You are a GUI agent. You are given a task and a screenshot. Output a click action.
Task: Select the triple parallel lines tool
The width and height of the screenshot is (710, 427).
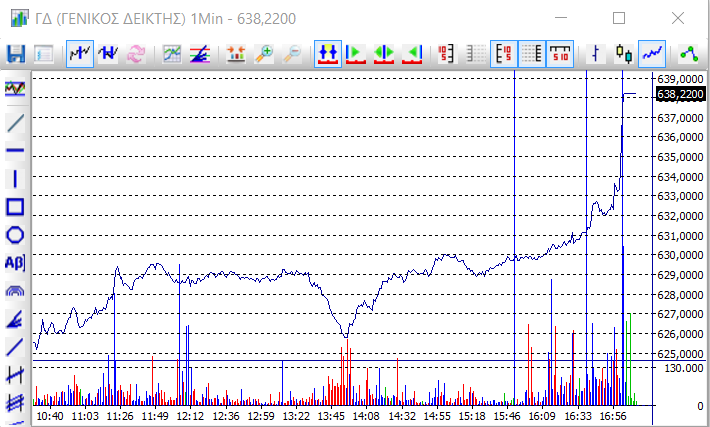(x=15, y=402)
